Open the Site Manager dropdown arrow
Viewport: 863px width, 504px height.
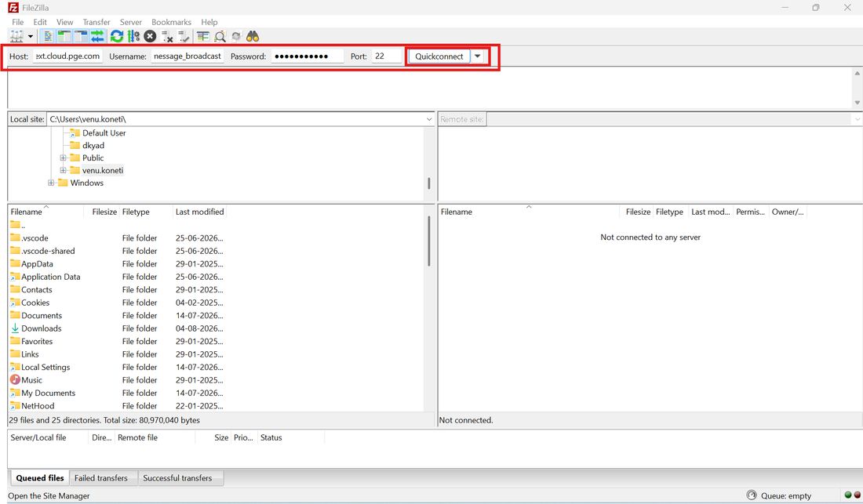[31, 36]
